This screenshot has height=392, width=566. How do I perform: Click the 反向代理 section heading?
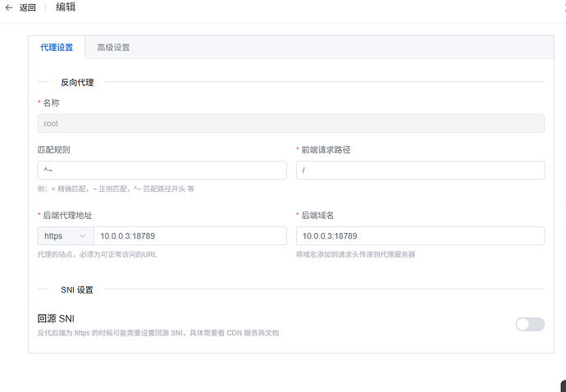[x=77, y=82]
